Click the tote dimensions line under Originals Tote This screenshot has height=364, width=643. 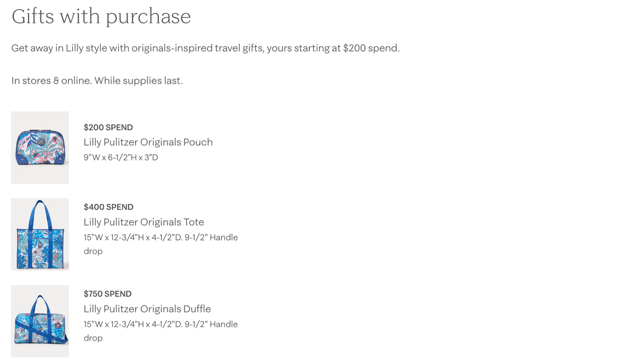161,237
